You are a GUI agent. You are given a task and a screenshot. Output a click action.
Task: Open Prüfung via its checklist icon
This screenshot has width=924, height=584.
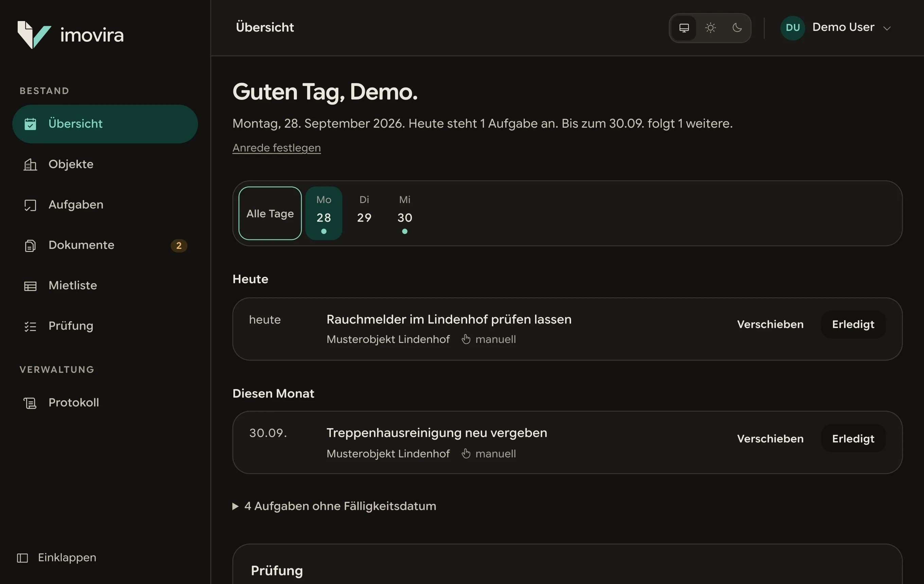click(30, 326)
